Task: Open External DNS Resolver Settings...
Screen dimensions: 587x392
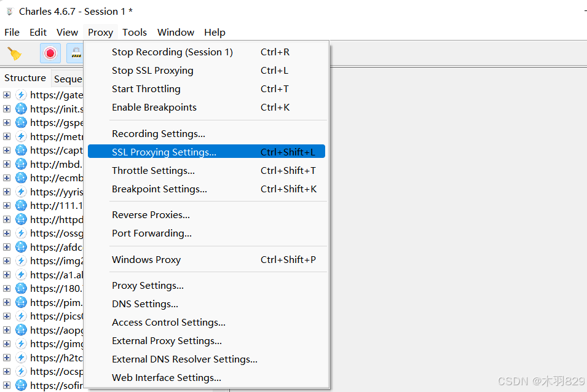Action: (x=207, y=359)
